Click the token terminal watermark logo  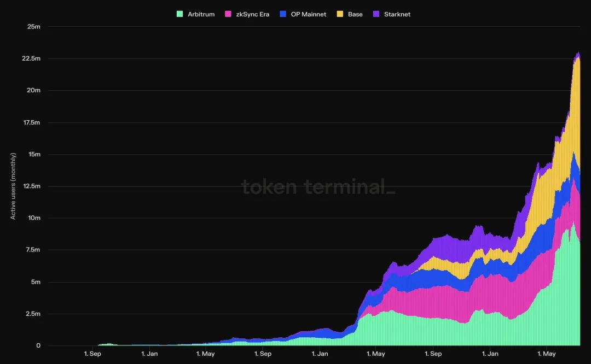point(318,187)
